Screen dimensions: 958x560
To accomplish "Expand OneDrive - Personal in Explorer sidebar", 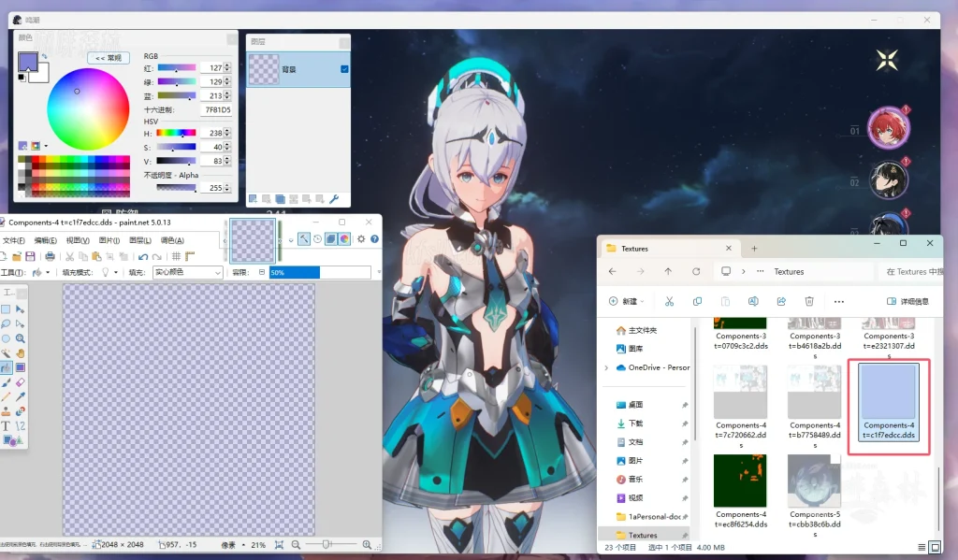I will (606, 367).
